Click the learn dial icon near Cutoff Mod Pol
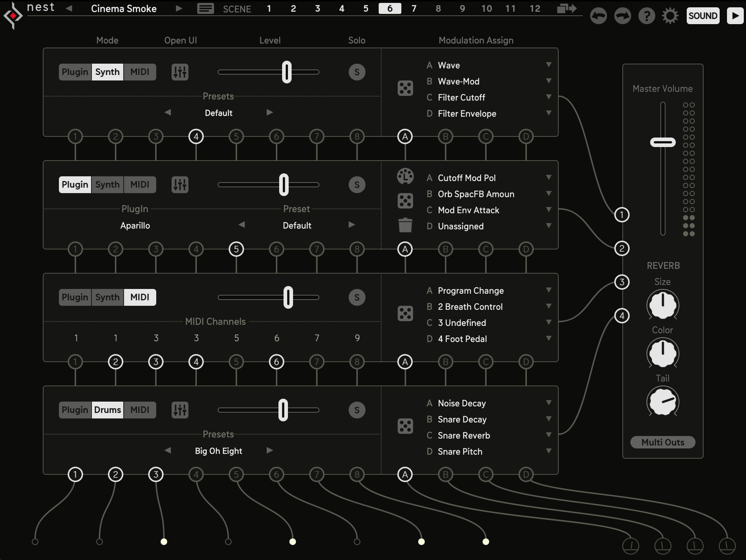Image resolution: width=746 pixels, height=560 pixels. coord(405,176)
